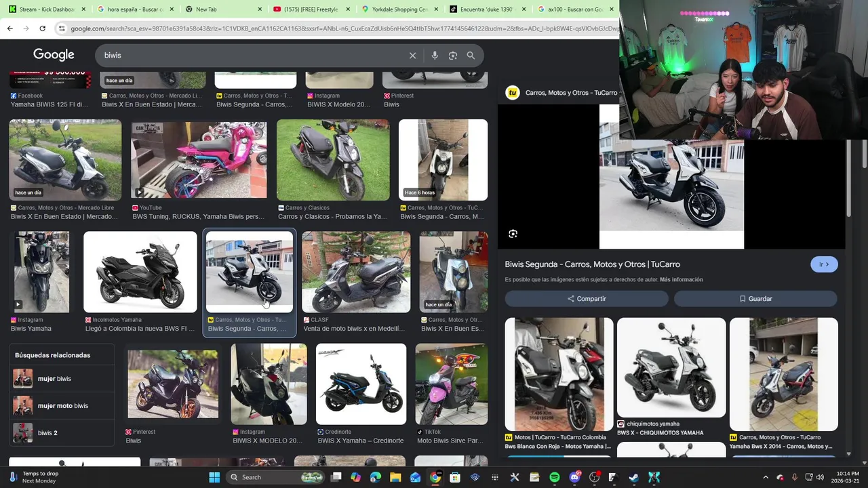This screenshot has height=488, width=868.
Task: Click the microphone icon in system tray
Action: tap(794, 477)
